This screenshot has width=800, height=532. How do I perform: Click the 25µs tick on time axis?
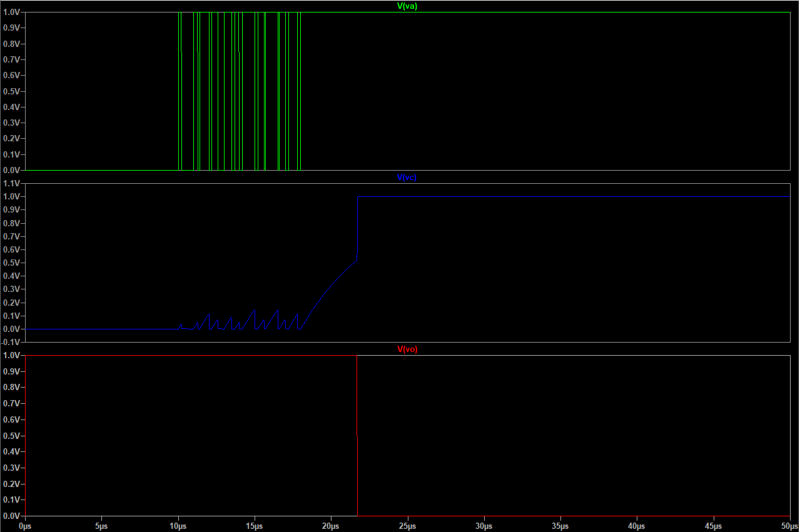pos(408,526)
